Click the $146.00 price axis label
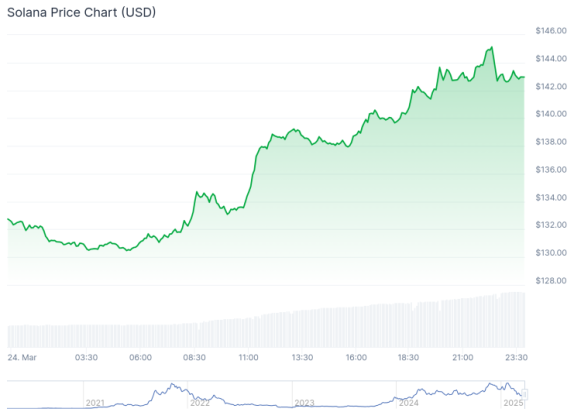This screenshot has width=574, height=419. pyautogui.click(x=551, y=31)
